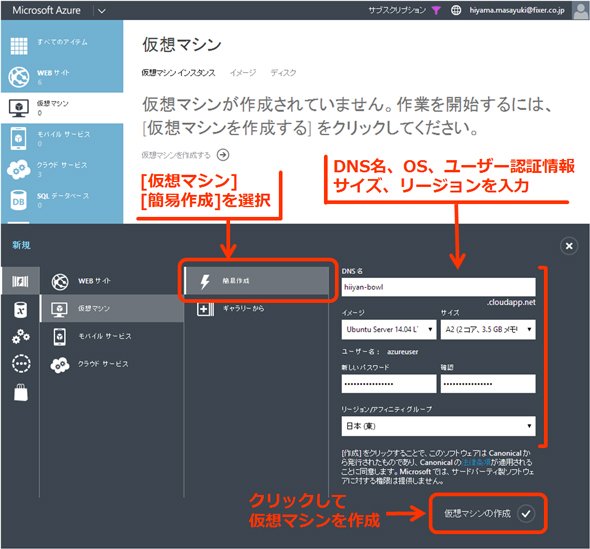Select the Network Services dotted-circle icon
The height and width of the screenshot is (549, 590).
(21, 363)
